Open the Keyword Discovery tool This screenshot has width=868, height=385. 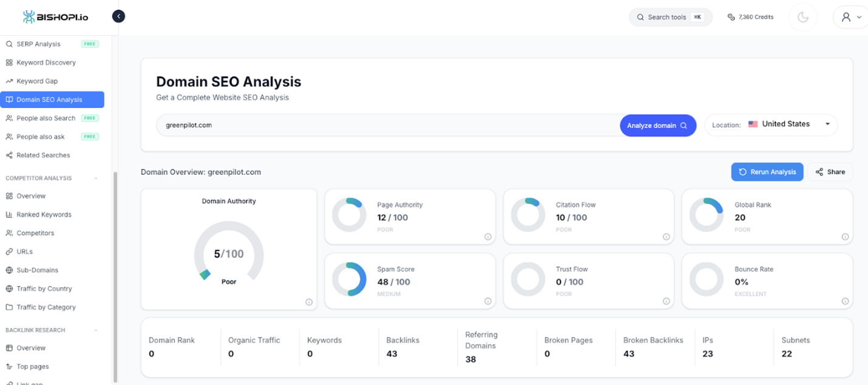pyautogui.click(x=47, y=62)
